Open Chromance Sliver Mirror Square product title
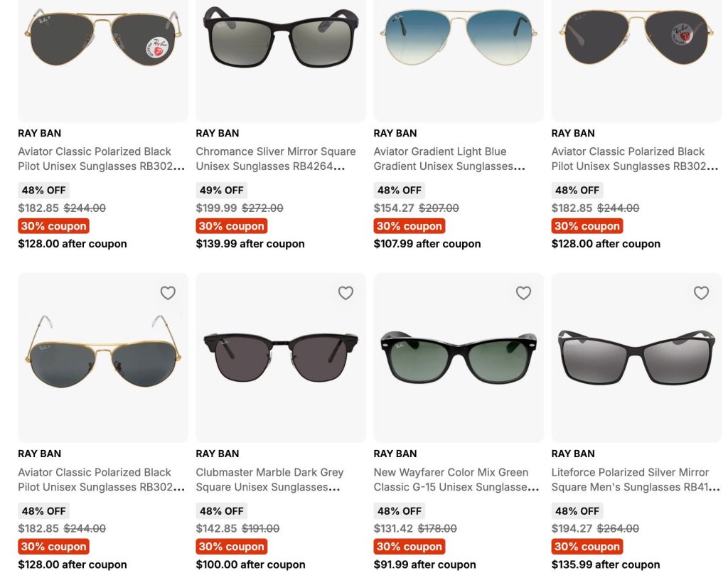 [x=276, y=159]
